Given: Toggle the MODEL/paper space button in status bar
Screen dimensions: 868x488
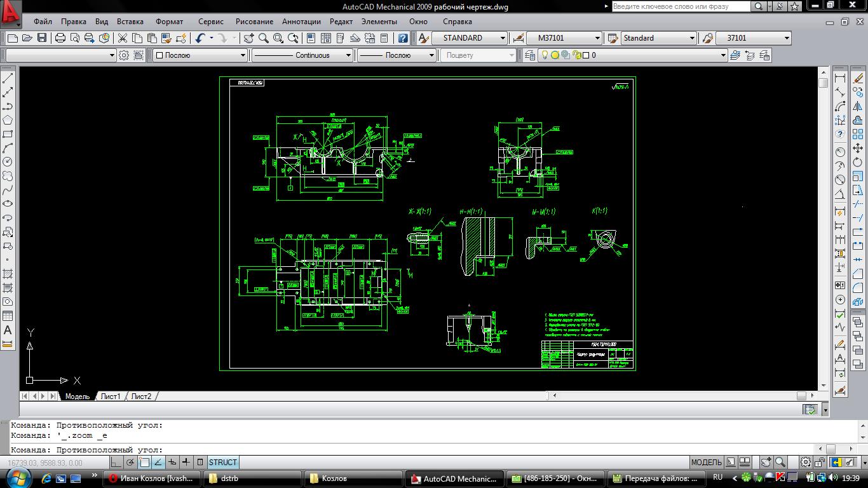Looking at the screenshot, I should click(706, 463).
